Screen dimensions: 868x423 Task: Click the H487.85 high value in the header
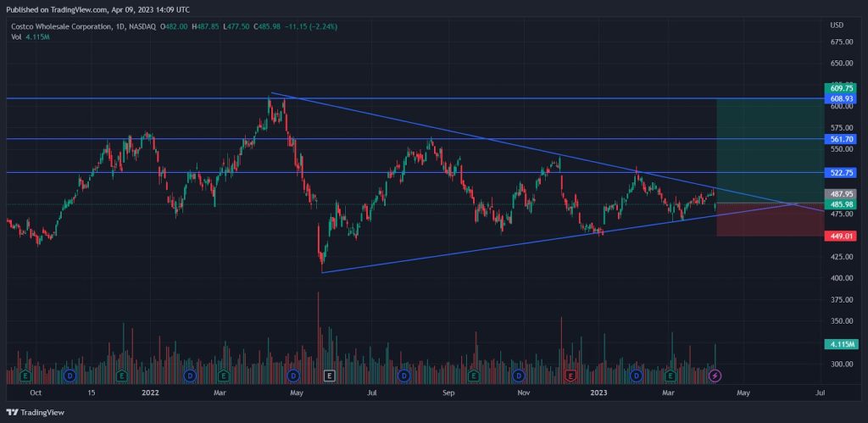coord(204,26)
